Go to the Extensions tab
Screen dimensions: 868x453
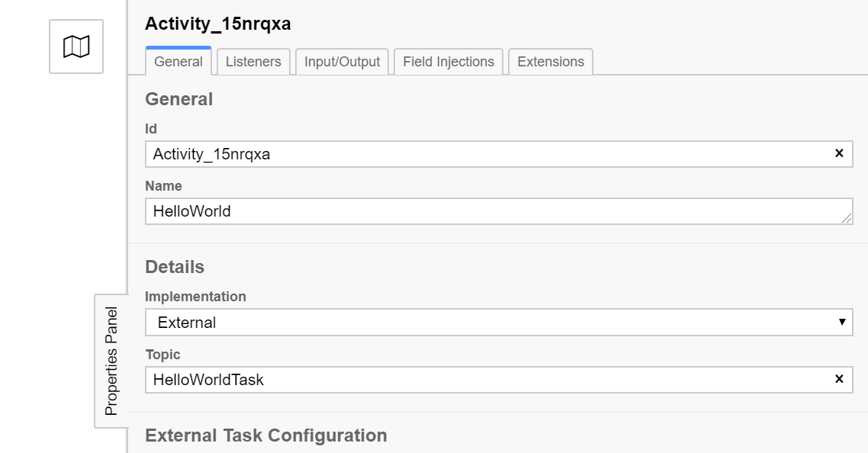tap(551, 62)
